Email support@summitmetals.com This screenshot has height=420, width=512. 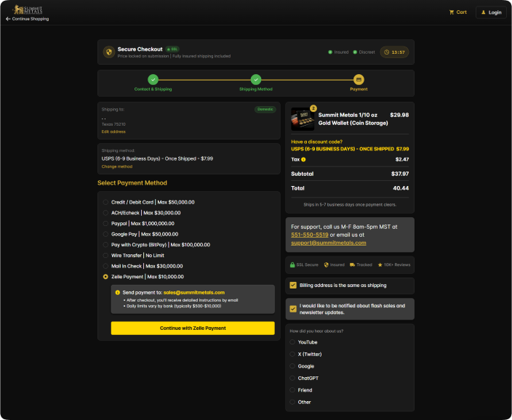pos(329,243)
